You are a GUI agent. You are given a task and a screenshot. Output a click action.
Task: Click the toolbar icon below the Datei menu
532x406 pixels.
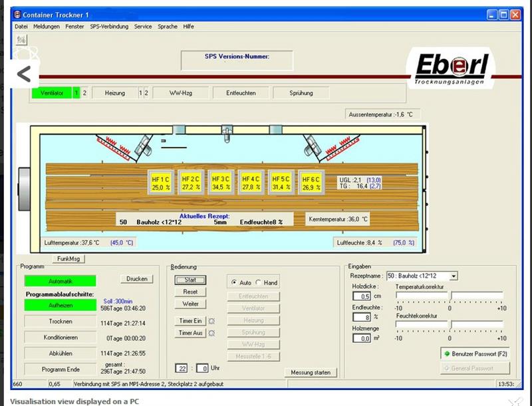point(21,40)
